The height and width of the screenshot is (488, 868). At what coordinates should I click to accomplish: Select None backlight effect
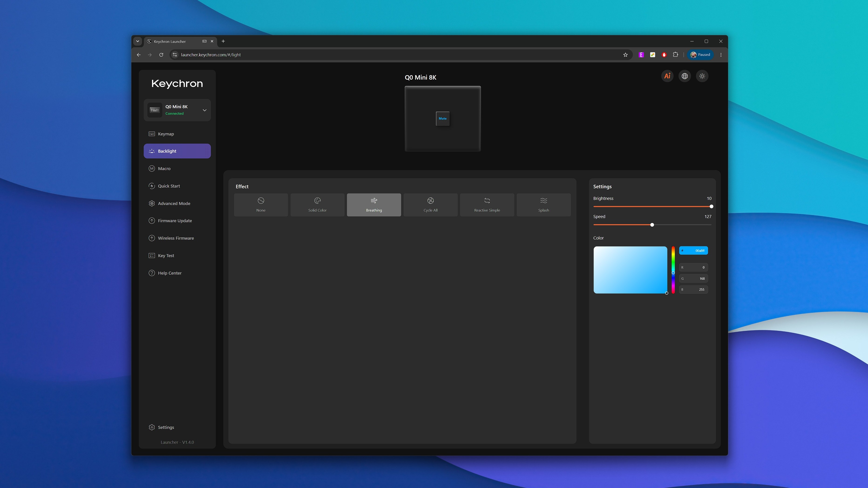[261, 205]
